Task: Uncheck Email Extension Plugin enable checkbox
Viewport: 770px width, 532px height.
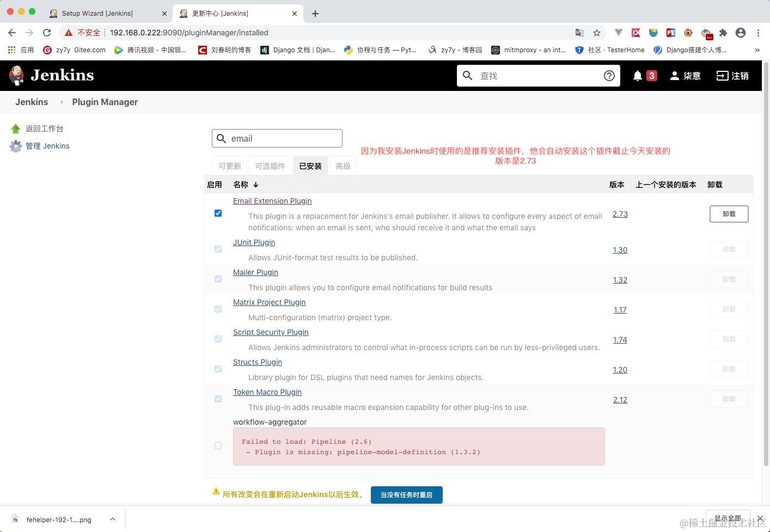Action: [x=218, y=213]
